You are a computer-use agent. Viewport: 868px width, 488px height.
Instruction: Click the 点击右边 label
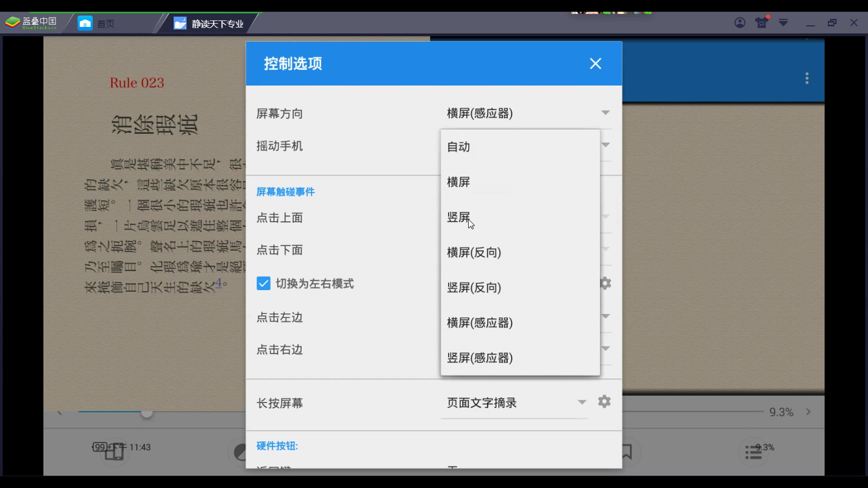click(x=279, y=350)
